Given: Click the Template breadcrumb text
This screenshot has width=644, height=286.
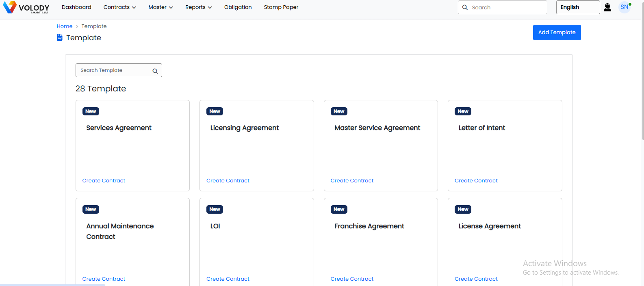Looking at the screenshot, I should (94, 26).
